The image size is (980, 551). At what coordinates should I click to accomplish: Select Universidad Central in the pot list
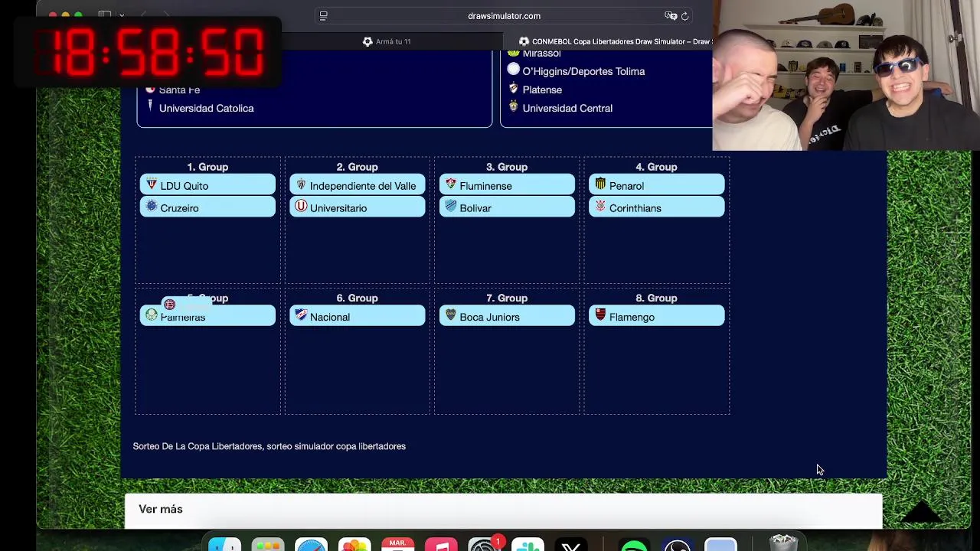(x=567, y=108)
